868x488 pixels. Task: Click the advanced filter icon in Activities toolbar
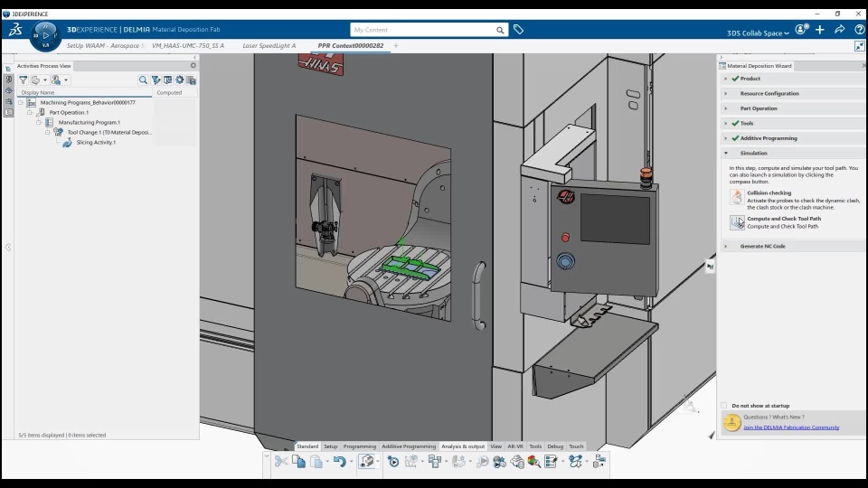pos(156,80)
